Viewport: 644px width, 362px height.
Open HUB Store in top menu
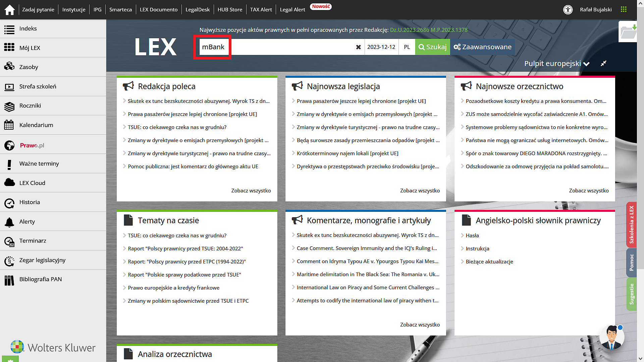coord(230,10)
